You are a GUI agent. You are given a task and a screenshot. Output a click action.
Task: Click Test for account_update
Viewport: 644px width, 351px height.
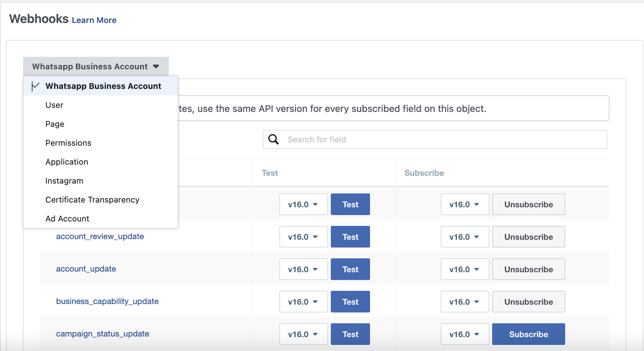tap(350, 269)
